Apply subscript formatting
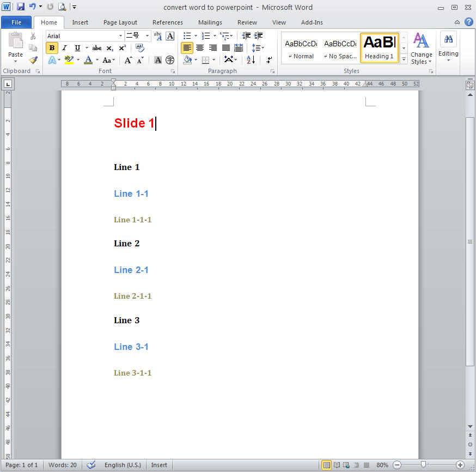 110,48
